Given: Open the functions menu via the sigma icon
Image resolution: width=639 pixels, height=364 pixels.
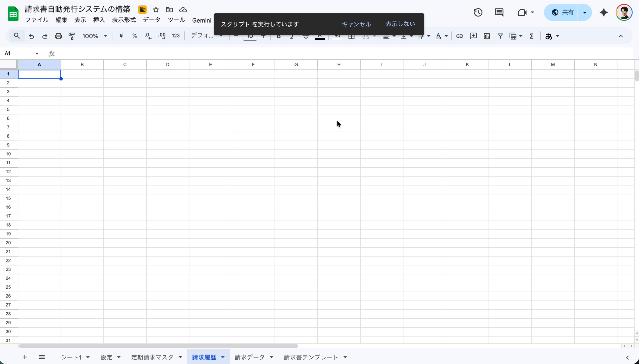Looking at the screenshot, I should click(532, 36).
